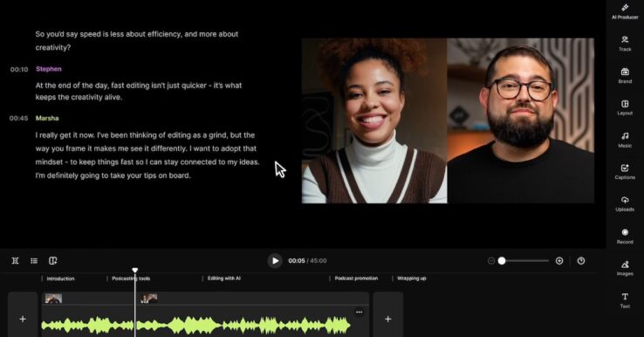Jump to the Wrapping up chapter
Viewport: 644px width, 337px height.
point(412,279)
